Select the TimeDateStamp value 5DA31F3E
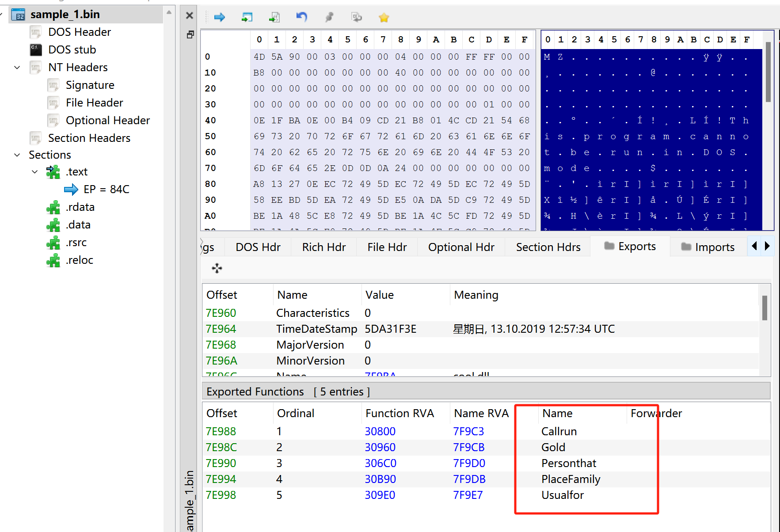The image size is (780, 532). click(x=391, y=329)
